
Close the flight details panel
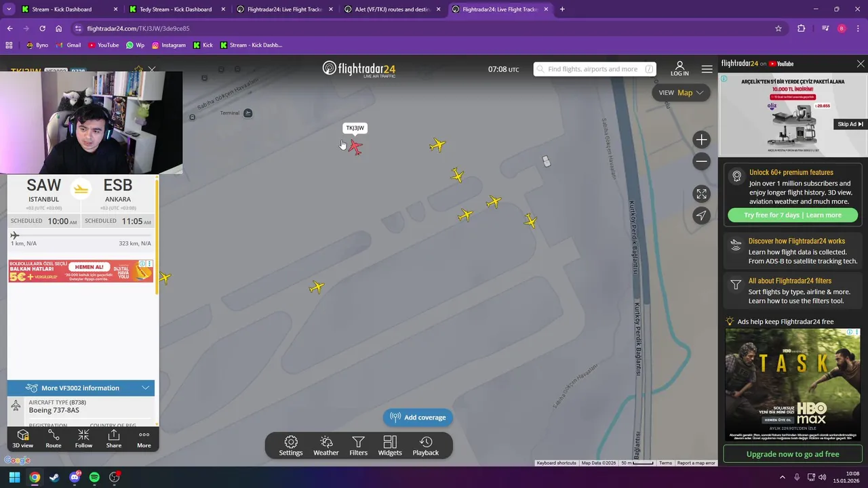pyautogui.click(x=152, y=69)
